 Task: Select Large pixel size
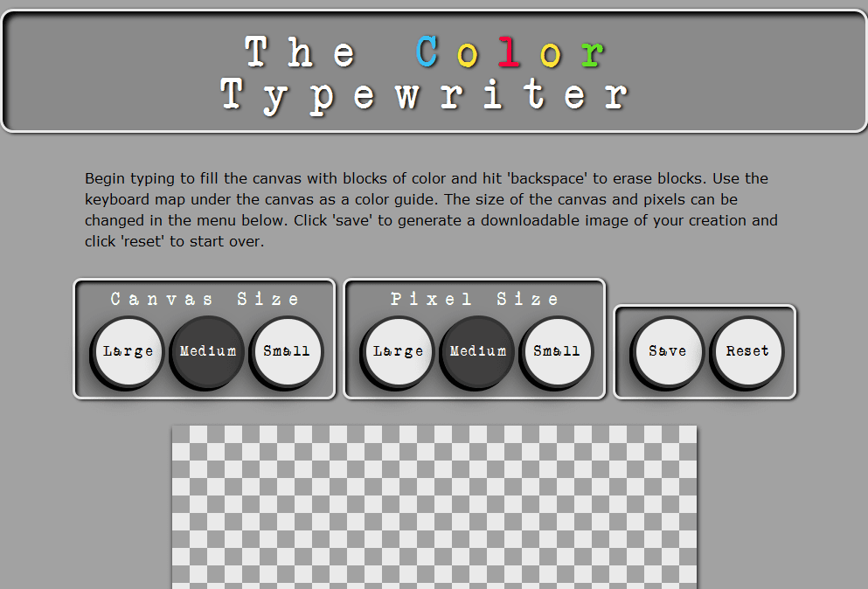click(398, 351)
